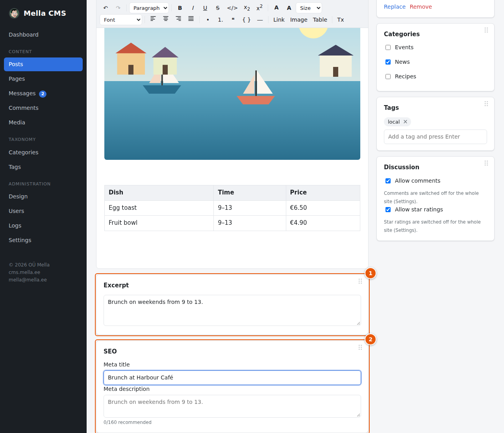Click the red Remove link
Image resolution: width=504 pixels, height=433 pixels.
click(x=421, y=7)
